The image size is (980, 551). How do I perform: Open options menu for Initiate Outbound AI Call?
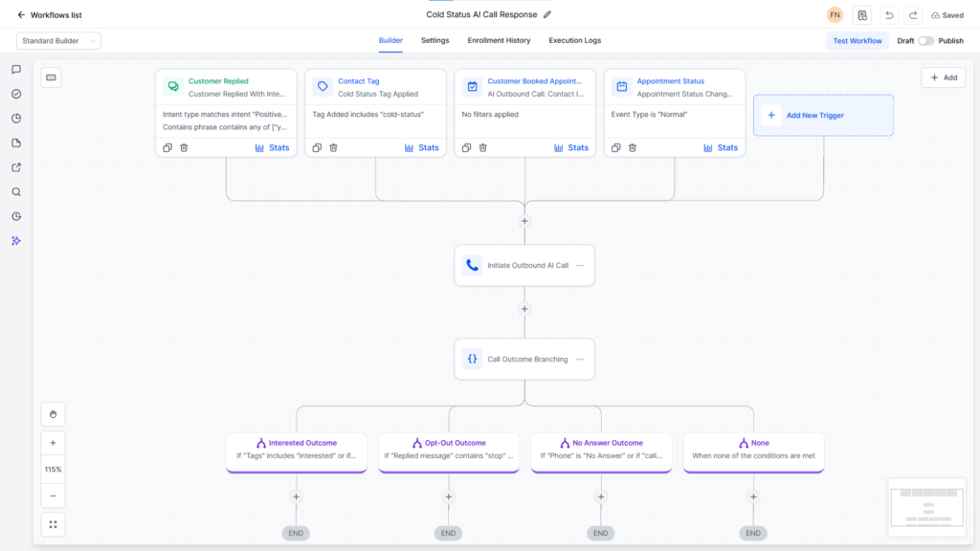[581, 266]
